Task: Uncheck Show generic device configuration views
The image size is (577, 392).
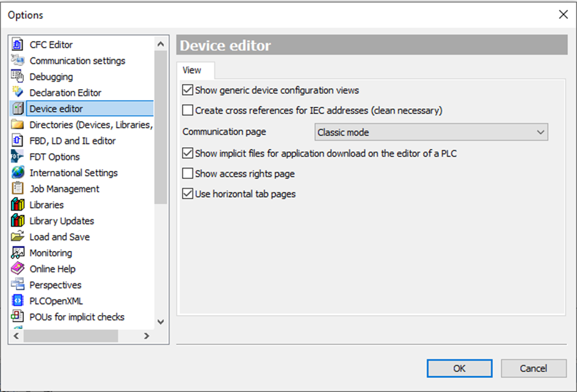Action: pyautogui.click(x=187, y=90)
